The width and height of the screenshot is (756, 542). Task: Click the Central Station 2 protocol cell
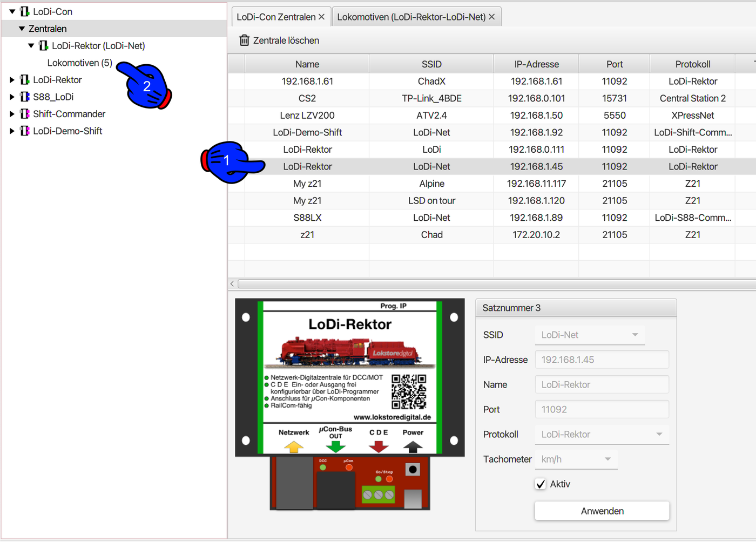pos(693,98)
